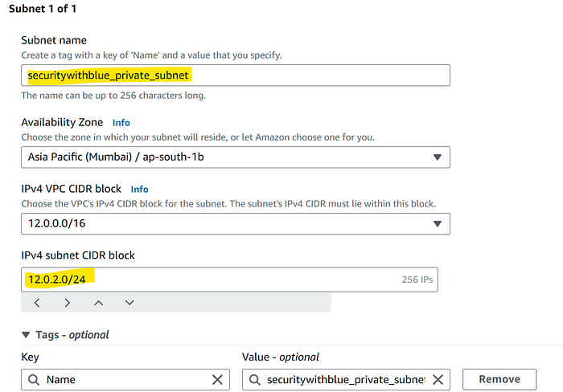Viewport: 563px width, 392px height.
Task: Click the Subnet name input field
Action: click(236, 76)
